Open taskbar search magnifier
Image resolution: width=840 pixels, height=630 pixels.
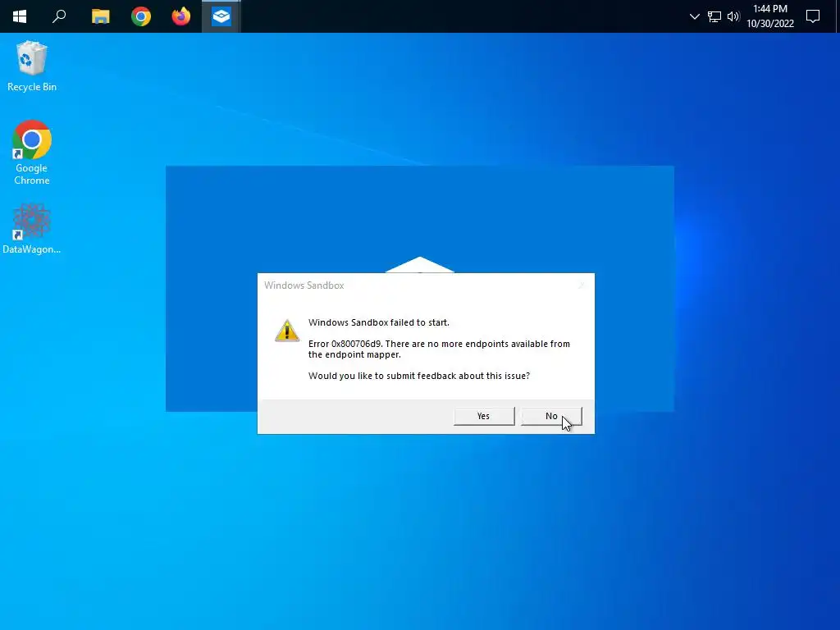(x=59, y=16)
